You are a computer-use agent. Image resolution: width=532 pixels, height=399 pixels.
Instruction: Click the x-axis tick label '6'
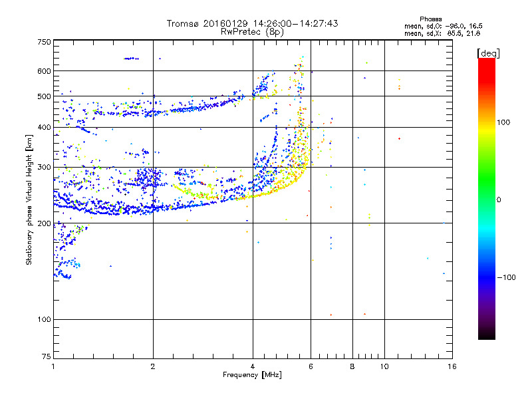pyautogui.click(x=311, y=366)
